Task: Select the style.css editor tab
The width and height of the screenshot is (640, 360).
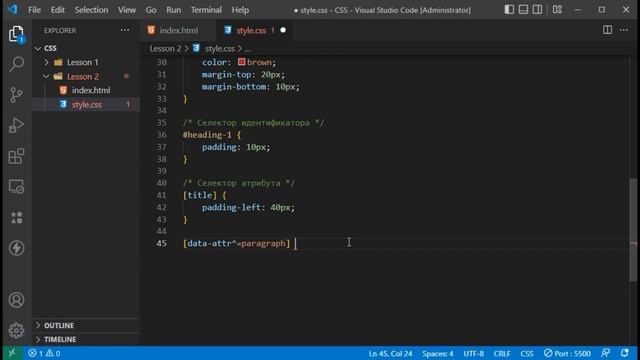Action: (254, 30)
